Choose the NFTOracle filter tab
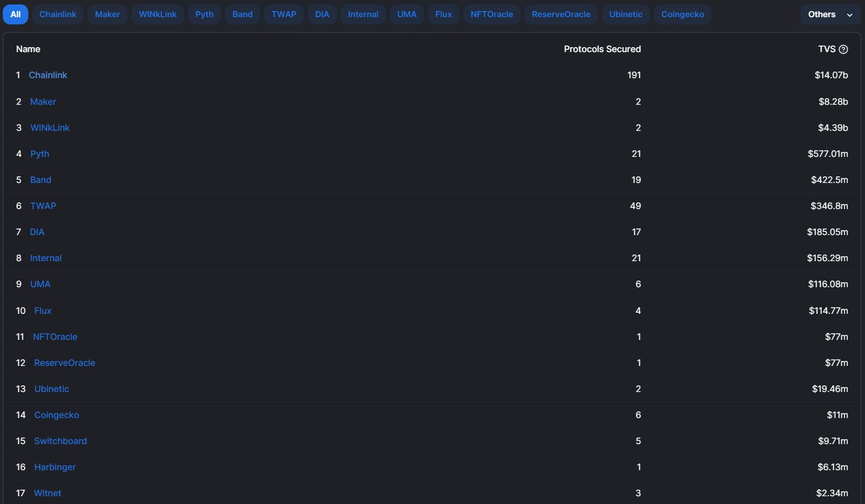 pyautogui.click(x=491, y=14)
